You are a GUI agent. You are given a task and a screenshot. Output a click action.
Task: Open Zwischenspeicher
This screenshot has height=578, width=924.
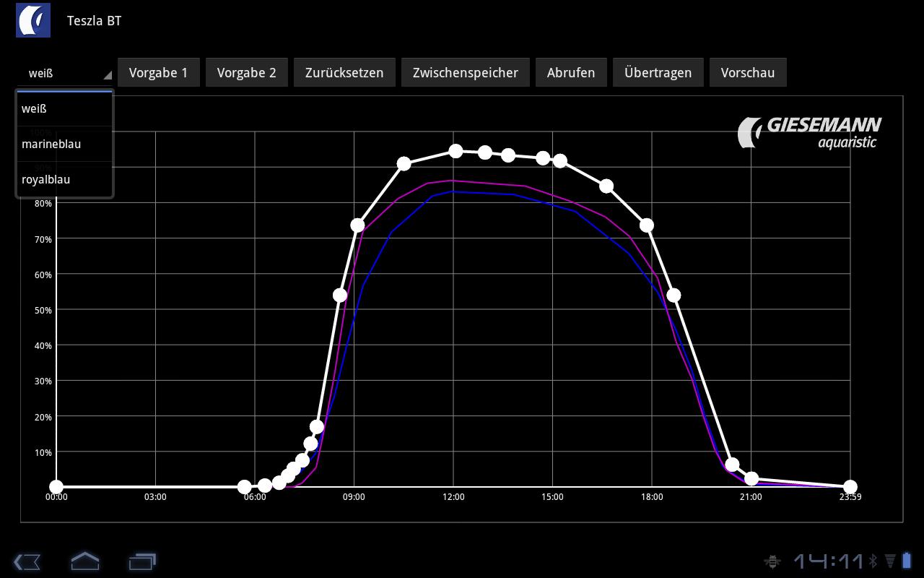[465, 72]
